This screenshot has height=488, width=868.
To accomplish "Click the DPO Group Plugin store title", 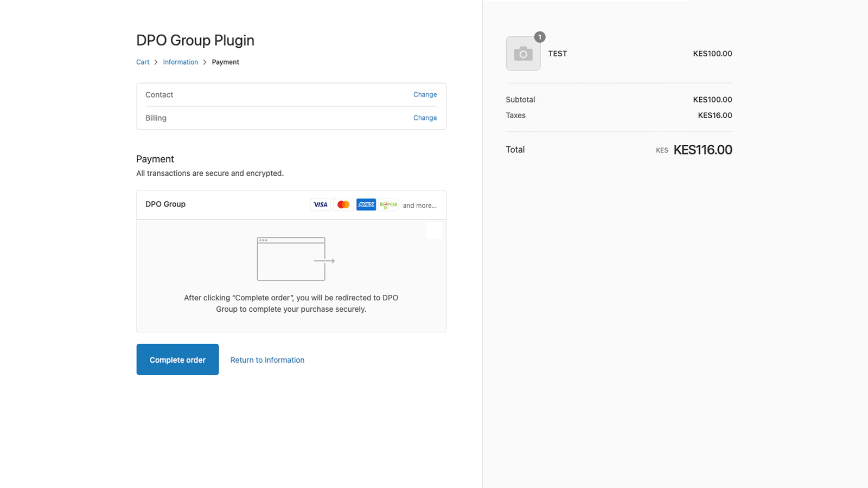I will point(195,41).
